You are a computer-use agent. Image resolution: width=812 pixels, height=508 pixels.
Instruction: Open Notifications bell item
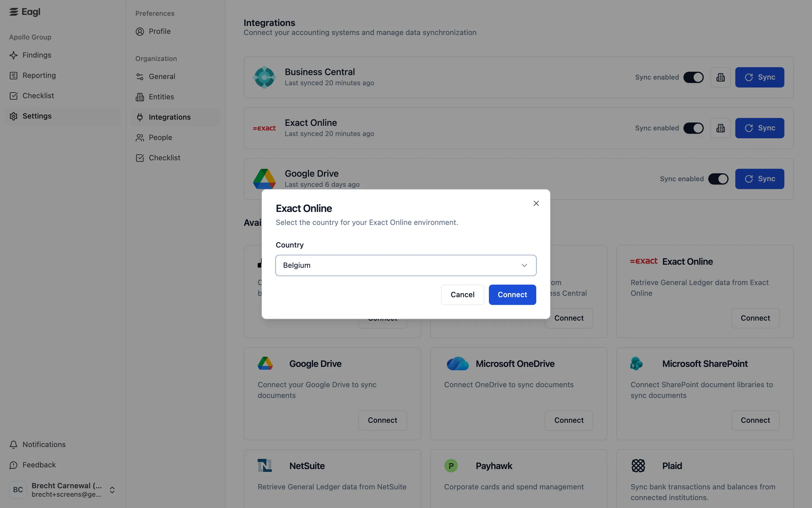[x=63, y=444]
